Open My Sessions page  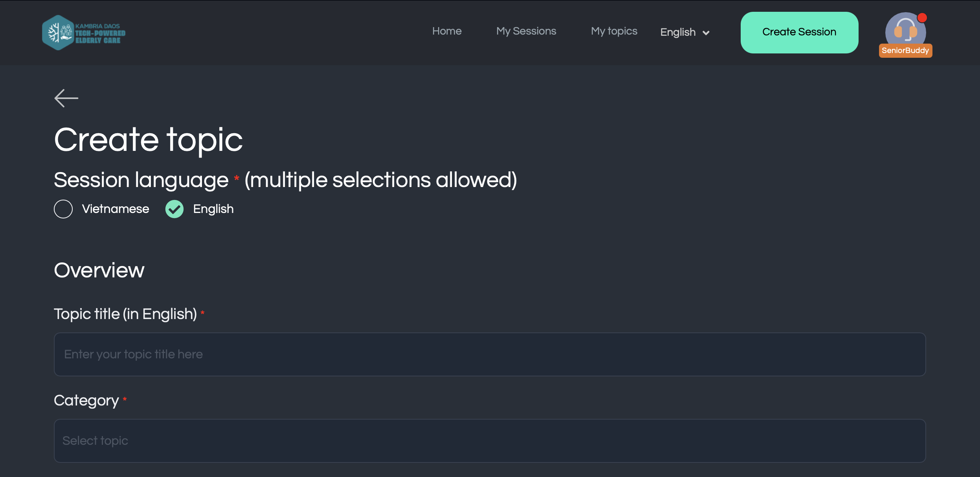coord(526,31)
